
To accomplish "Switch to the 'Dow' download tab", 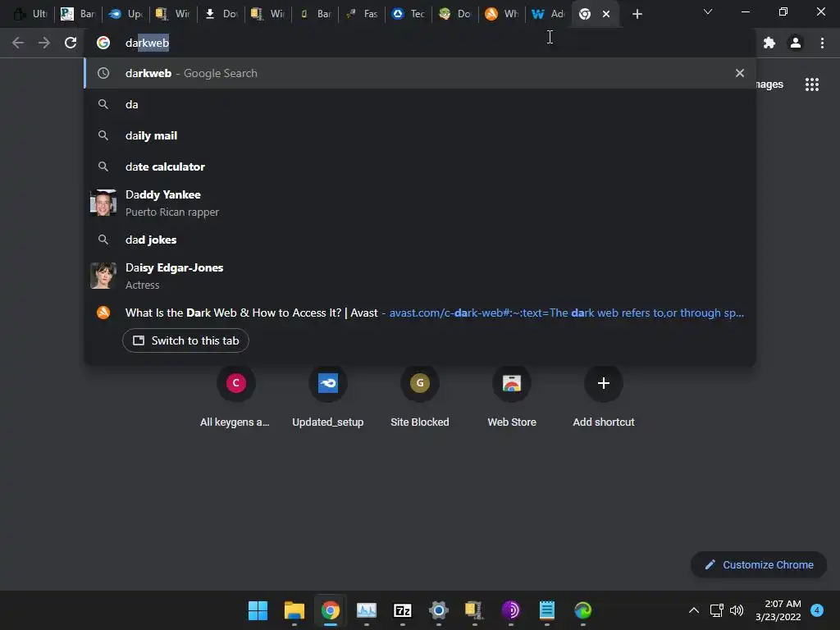I will click(221, 14).
